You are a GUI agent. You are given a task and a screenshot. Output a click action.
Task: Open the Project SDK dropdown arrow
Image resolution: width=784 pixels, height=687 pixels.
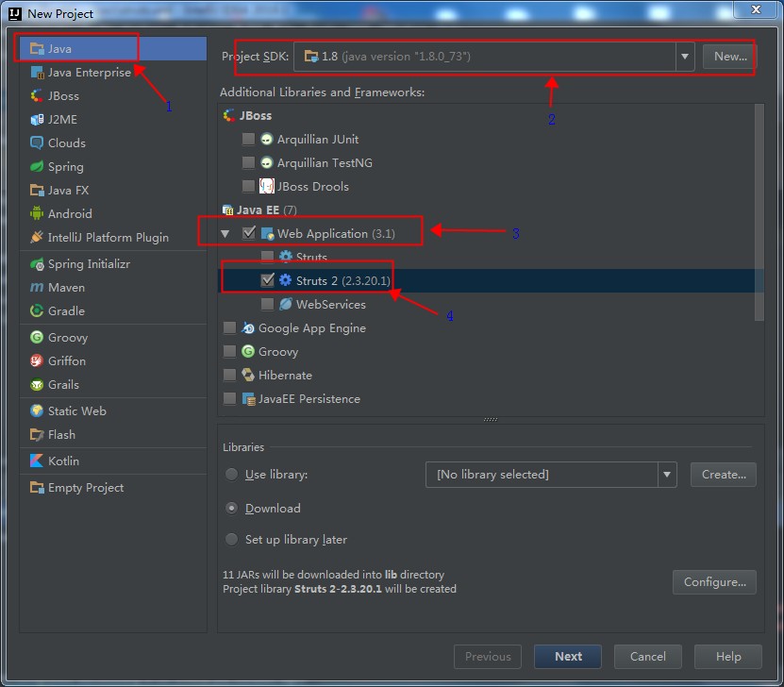pos(685,57)
